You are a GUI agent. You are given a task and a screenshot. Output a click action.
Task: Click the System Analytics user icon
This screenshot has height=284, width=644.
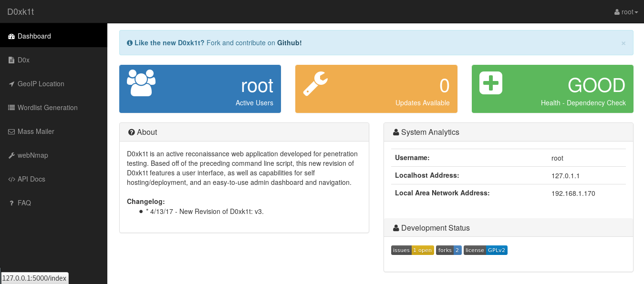coord(396,132)
